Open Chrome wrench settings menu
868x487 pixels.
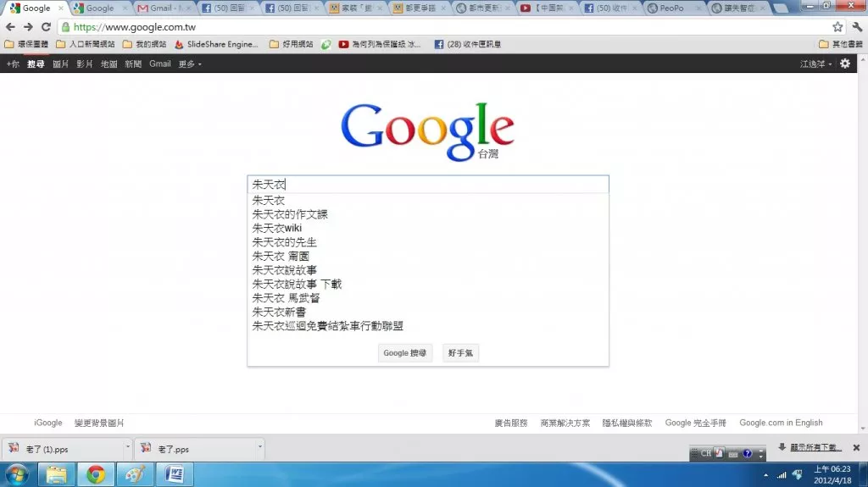[857, 26]
